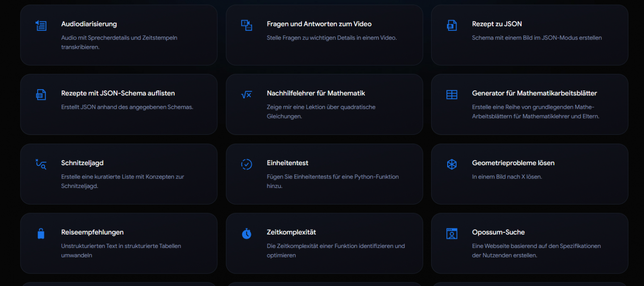This screenshot has height=286, width=644.
Task: Open the Zeitkomplexität card description text
Action: 335,251
